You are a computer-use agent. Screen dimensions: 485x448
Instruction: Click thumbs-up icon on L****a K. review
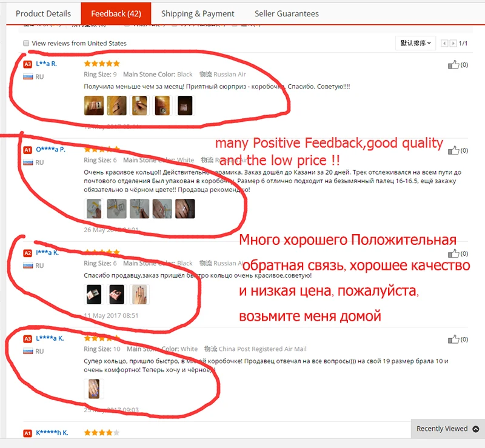(453, 339)
